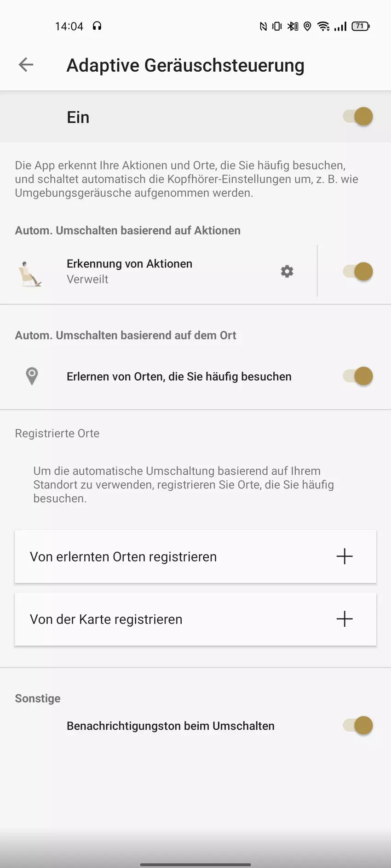The height and width of the screenshot is (868, 391).
Task: Tap the headphones icon in status bar
Action: 97,26
